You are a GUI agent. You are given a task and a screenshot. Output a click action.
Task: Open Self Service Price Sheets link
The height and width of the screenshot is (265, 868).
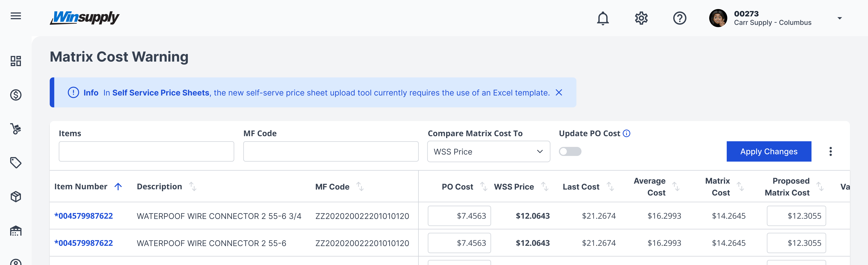(161, 93)
